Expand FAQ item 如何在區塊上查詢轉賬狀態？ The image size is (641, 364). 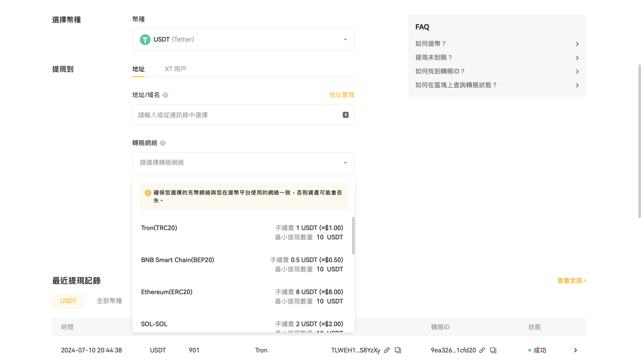click(497, 85)
